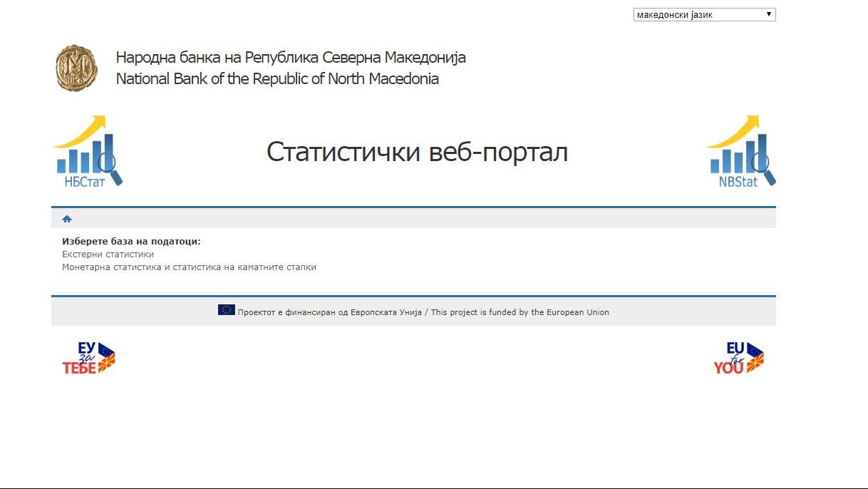868x489 pixels.
Task: Click the ЕУ за ТЕБЕ logo
Action: point(88,358)
